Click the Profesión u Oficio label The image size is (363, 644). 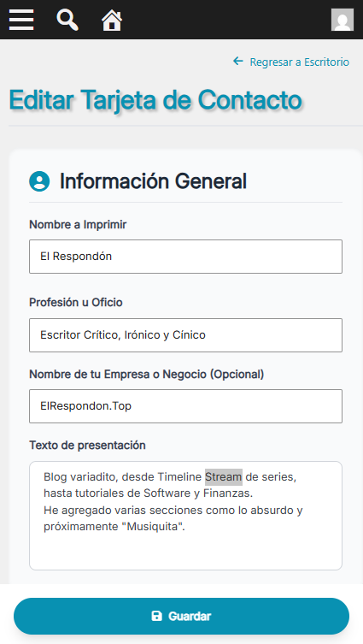[x=76, y=302]
